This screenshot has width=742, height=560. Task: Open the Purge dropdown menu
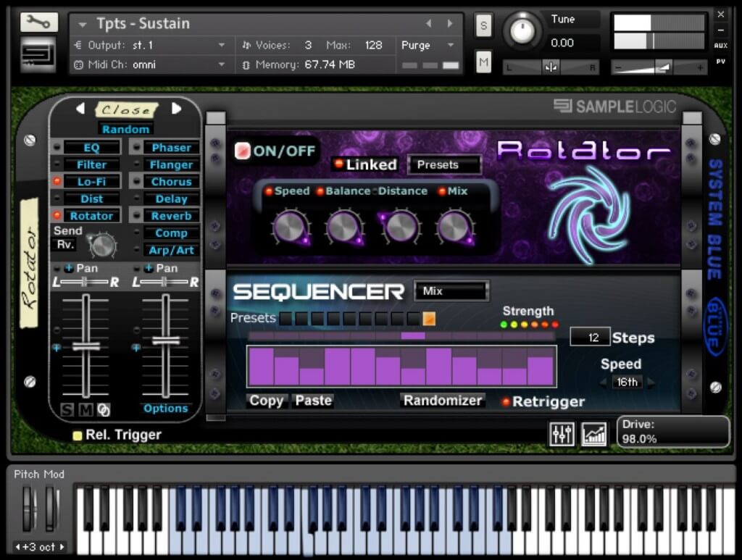428,46
